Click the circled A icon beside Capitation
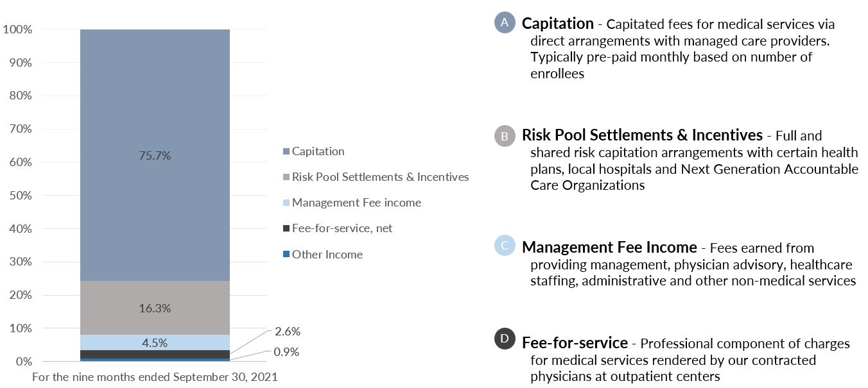 [x=505, y=22]
